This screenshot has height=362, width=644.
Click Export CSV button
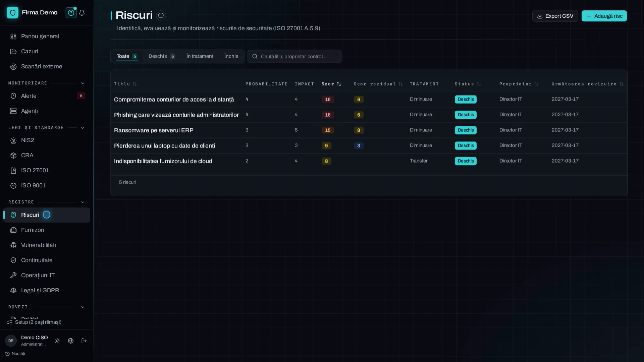555,16
